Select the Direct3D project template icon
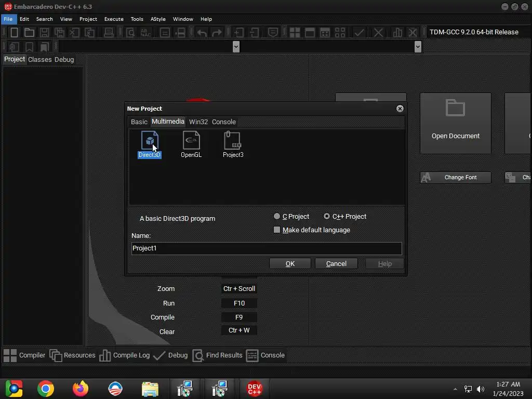The width and height of the screenshot is (532, 399). click(150, 144)
